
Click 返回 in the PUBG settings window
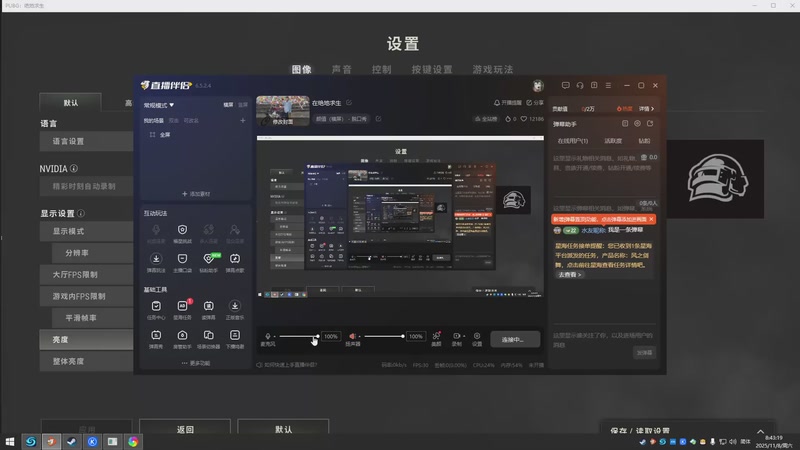(x=185, y=429)
